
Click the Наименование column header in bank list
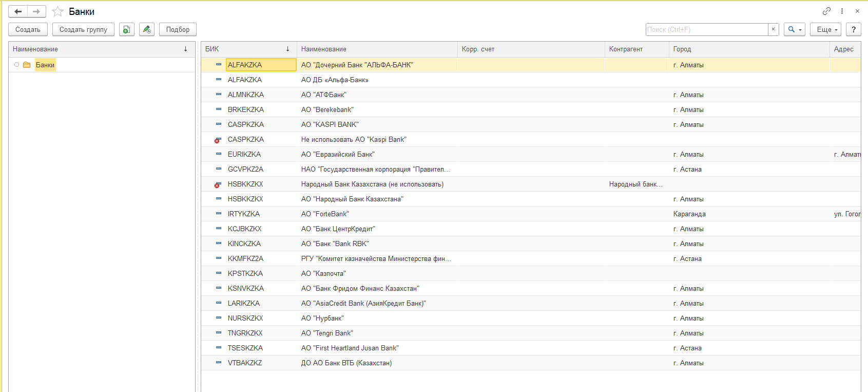(377, 49)
